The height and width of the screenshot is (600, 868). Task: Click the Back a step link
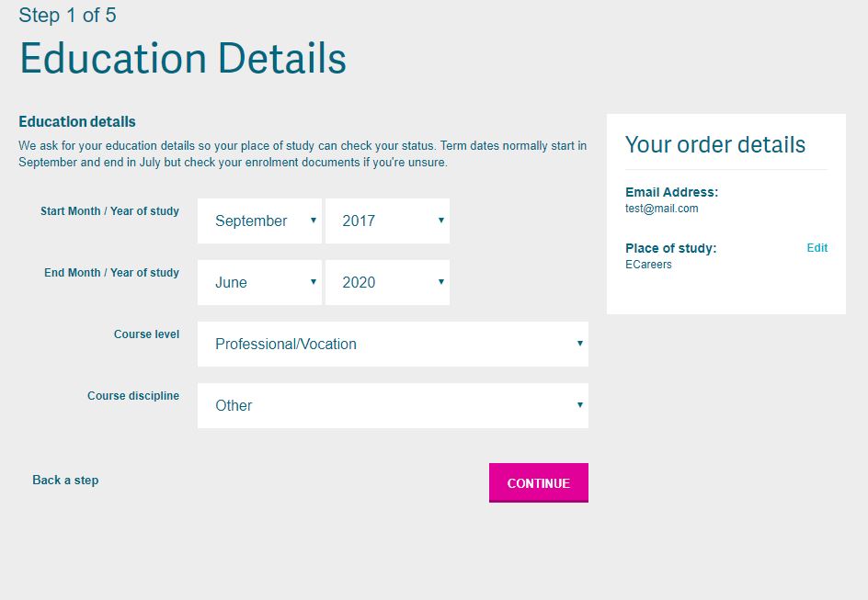click(64, 480)
